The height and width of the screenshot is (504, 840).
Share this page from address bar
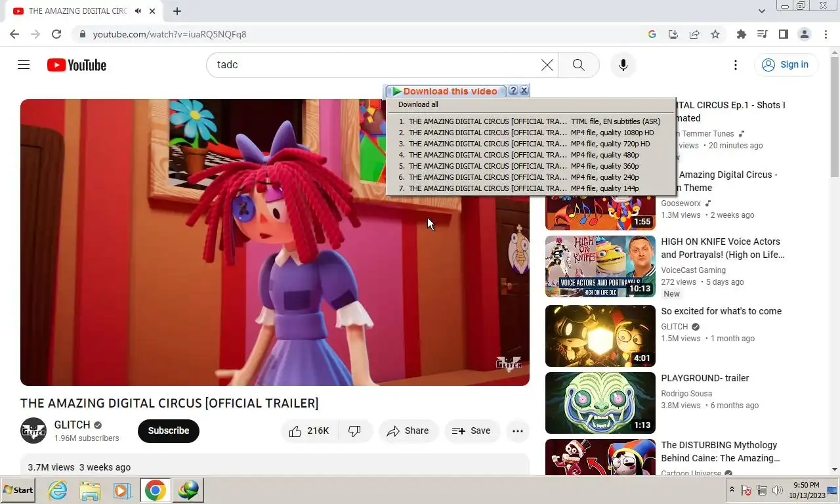point(694,34)
